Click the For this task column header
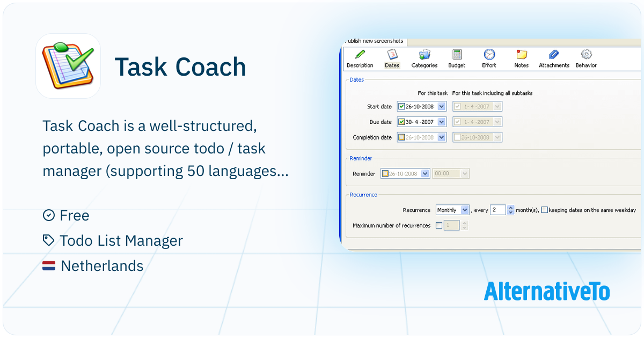Image resolution: width=644 pixels, height=338 pixels. coord(433,93)
